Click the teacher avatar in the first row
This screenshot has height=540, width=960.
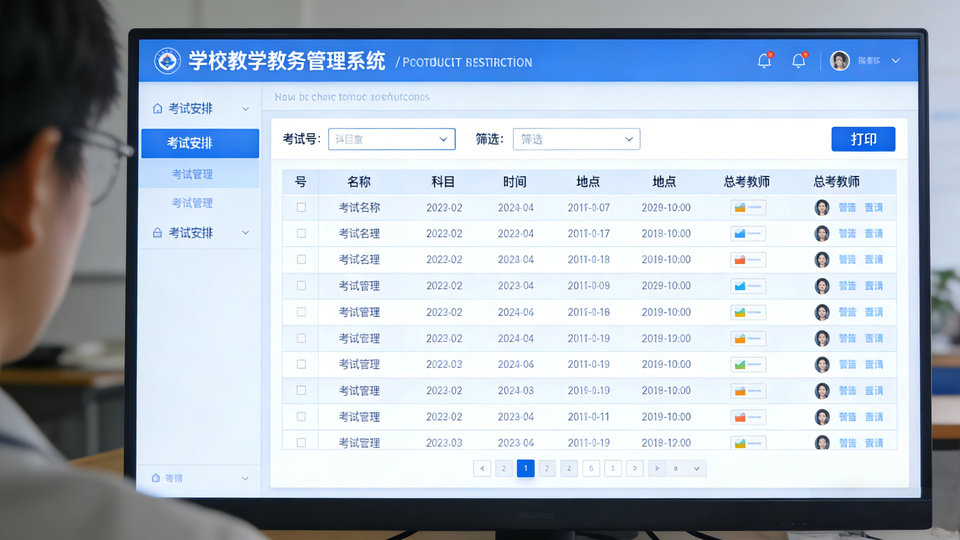[x=822, y=208]
